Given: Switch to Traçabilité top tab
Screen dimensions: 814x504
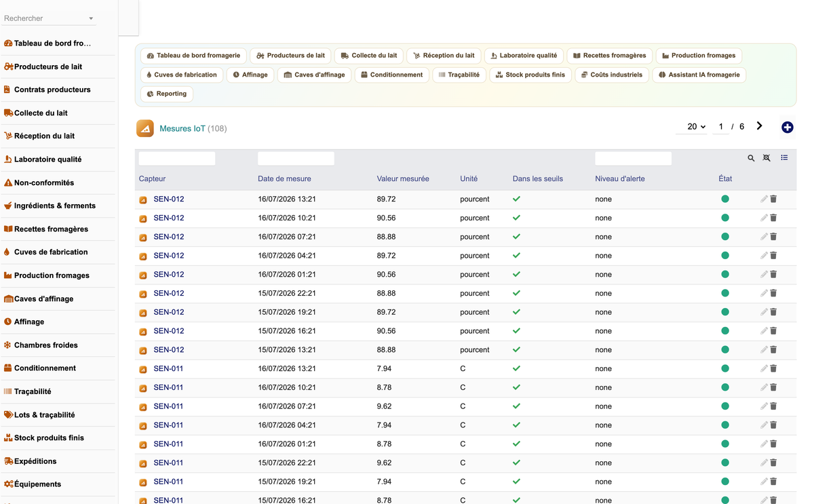Looking at the screenshot, I should [459, 75].
